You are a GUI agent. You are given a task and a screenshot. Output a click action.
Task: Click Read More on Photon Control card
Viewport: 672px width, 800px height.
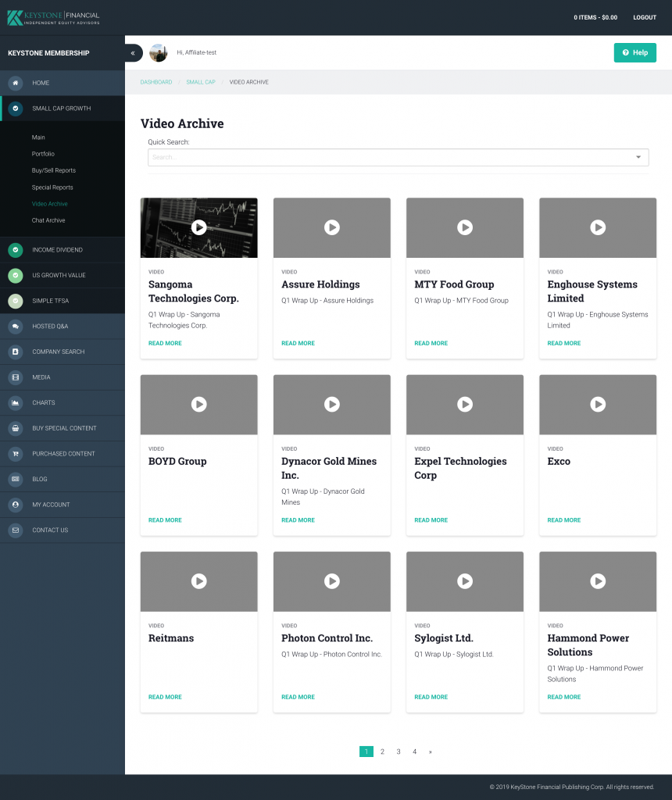point(298,697)
